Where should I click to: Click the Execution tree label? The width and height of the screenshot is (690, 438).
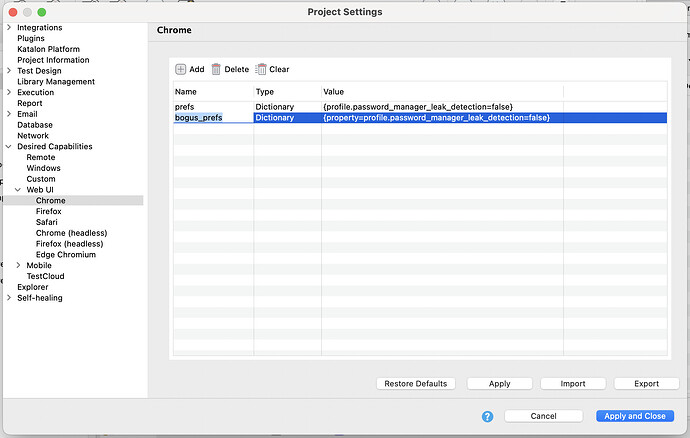point(36,92)
